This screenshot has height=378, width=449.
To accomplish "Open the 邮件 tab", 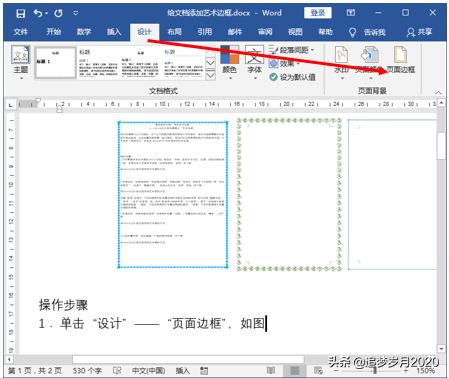I will [x=235, y=32].
